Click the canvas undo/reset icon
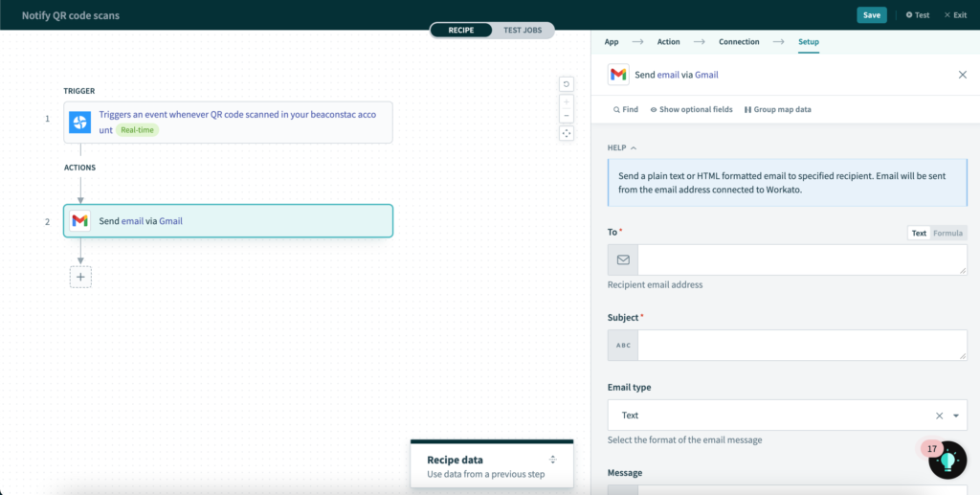The image size is (980, 495). [567, 83]
